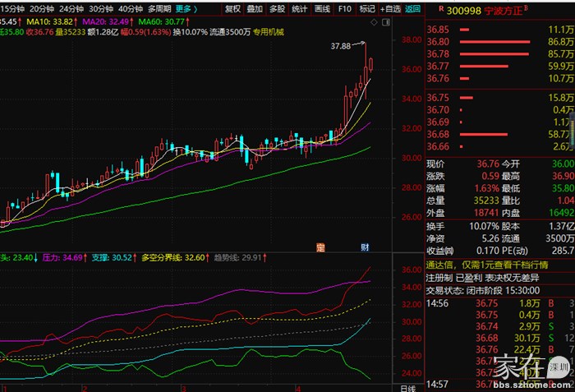Viewport: 575px width, 392px height.
Task: Open F10 company information
Action: pos(345,9)
